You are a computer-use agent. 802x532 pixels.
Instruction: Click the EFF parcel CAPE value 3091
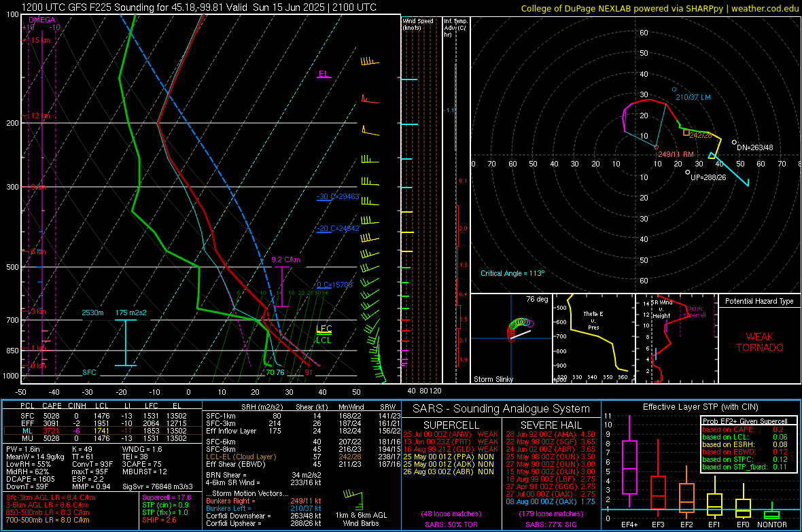point(51,423)
